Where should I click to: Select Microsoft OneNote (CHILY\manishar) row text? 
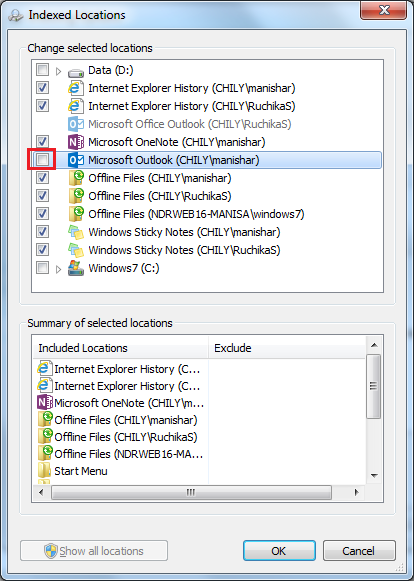point(177,142)
